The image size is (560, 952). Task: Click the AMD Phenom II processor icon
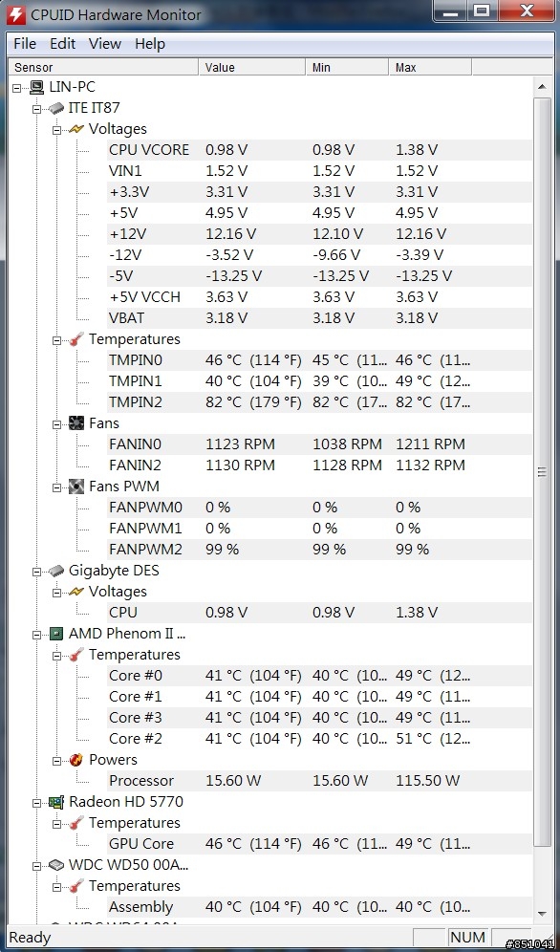[x=56, y=634]
